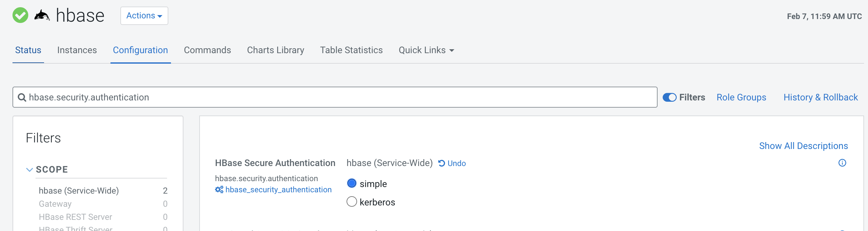Toggle the Filters switch off

point(669,97)
